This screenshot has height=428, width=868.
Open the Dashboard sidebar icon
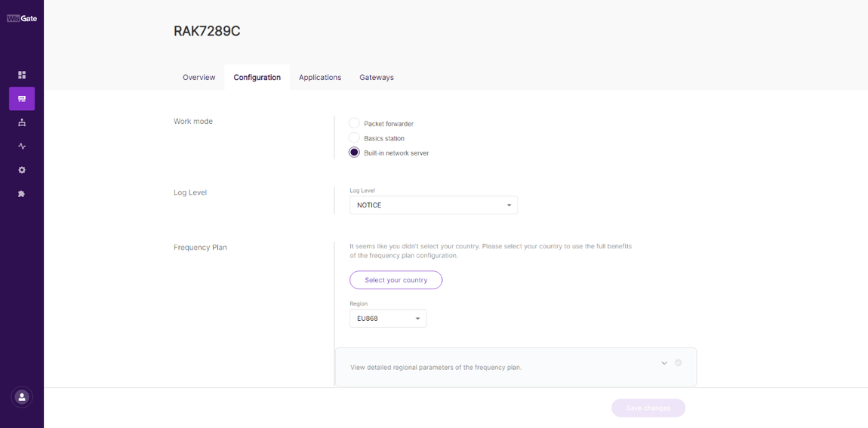coord(22,75)
